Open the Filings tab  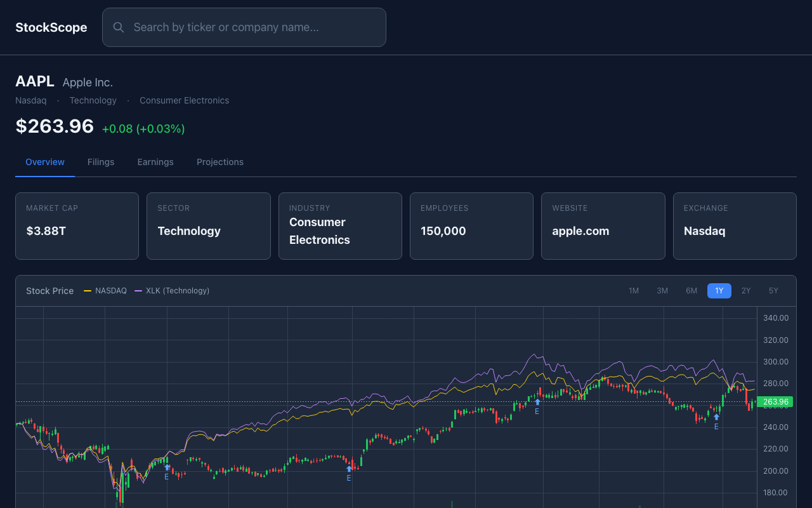pyautogui.click(x=101, y=162)
